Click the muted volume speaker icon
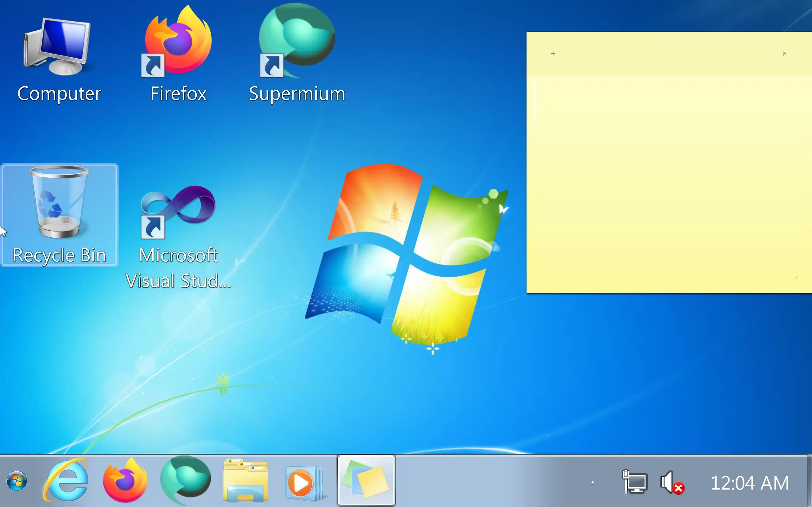This screenshot has width=812, height=507. pos(671,482)
